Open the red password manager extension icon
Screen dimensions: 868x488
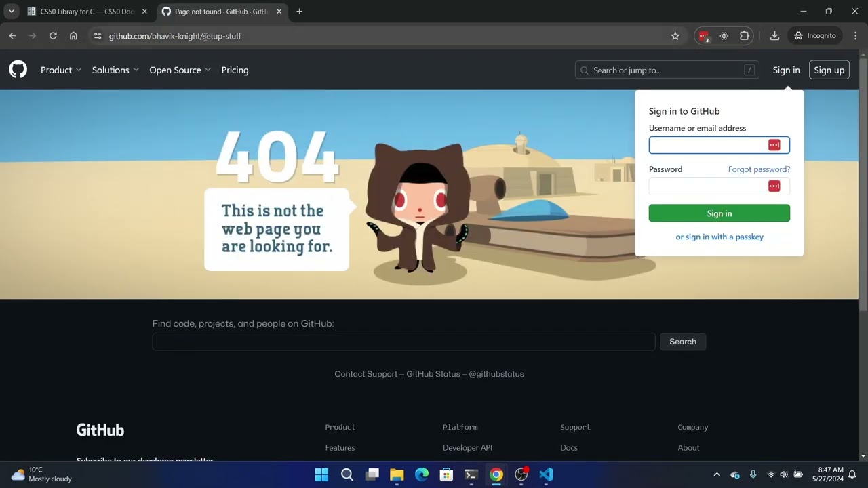(704, 36)
